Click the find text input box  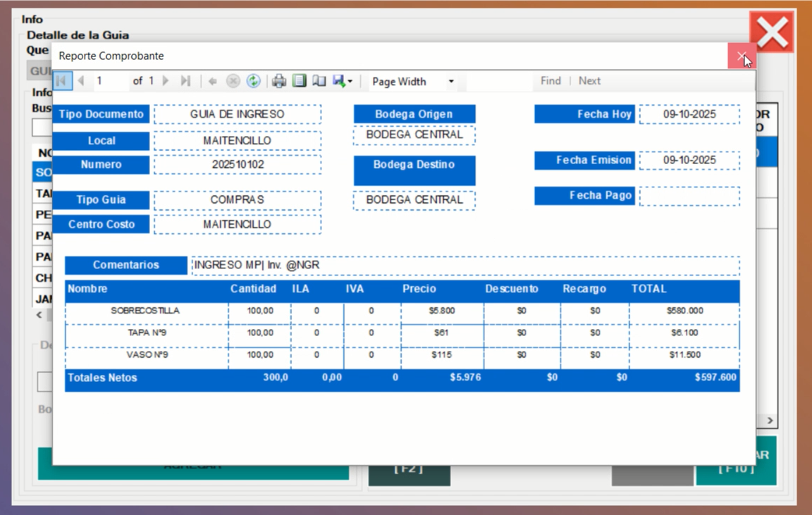499,81
